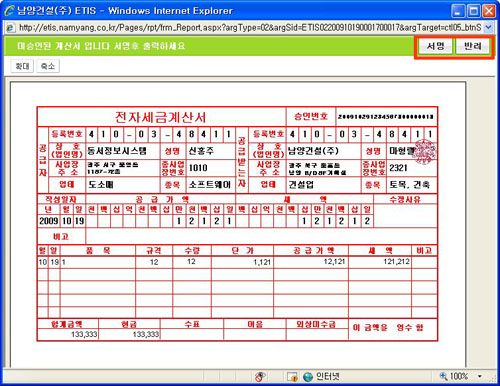Click the pop-up blocker status bar icon
Image resolution: width=500 pixels, height=386 pixels.
click(292, 377)
